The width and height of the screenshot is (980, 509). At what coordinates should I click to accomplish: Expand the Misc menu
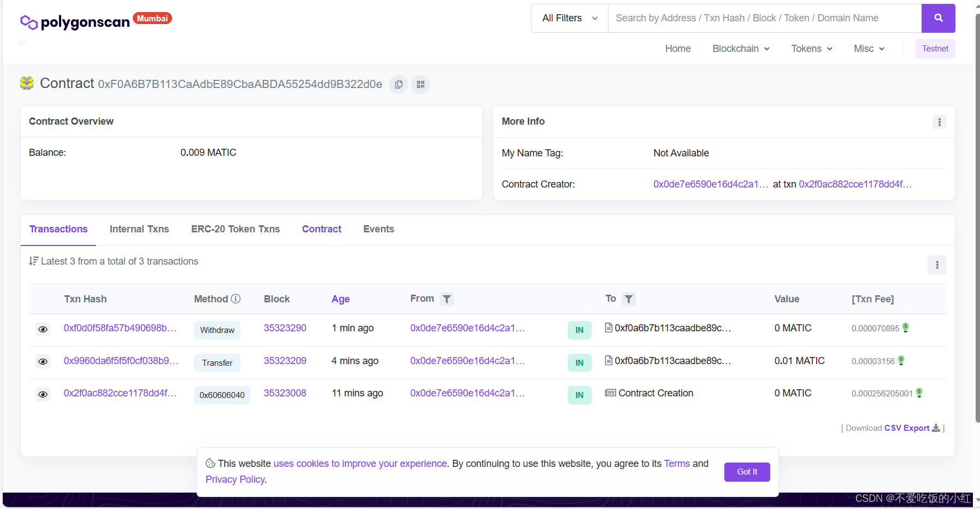pos(869,49)
